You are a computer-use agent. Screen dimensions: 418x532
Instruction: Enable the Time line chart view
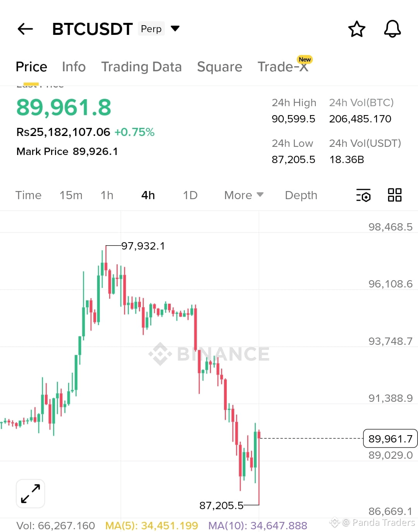29,195
